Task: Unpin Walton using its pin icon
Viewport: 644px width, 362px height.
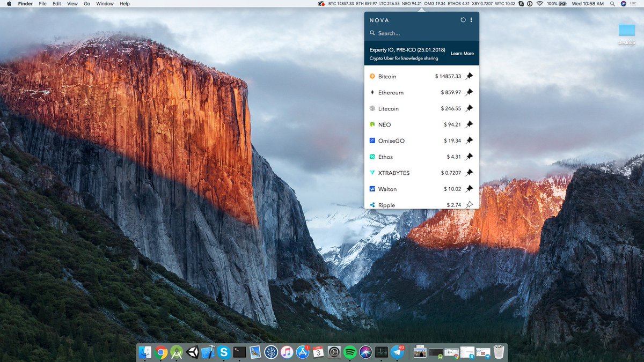Action: [469, 189]
